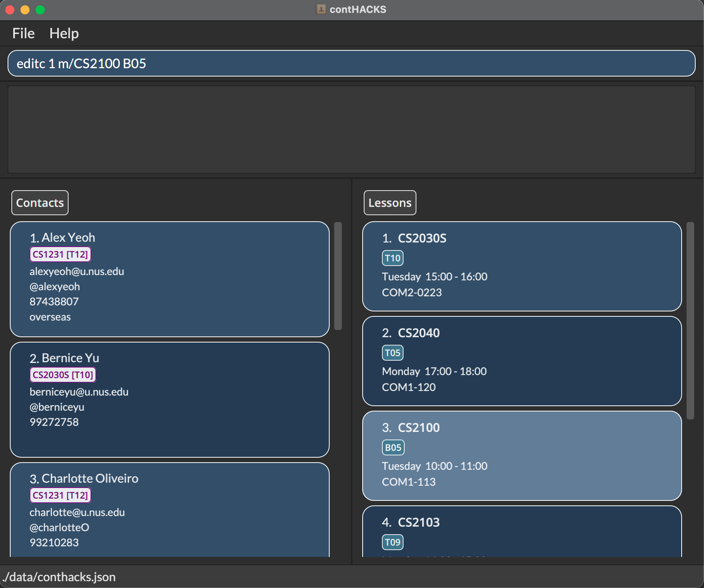This screenshot has width=704, height=588.
Task: Click Bernice Yu's CS2030S [T10] tag
Action: point(63,375)
